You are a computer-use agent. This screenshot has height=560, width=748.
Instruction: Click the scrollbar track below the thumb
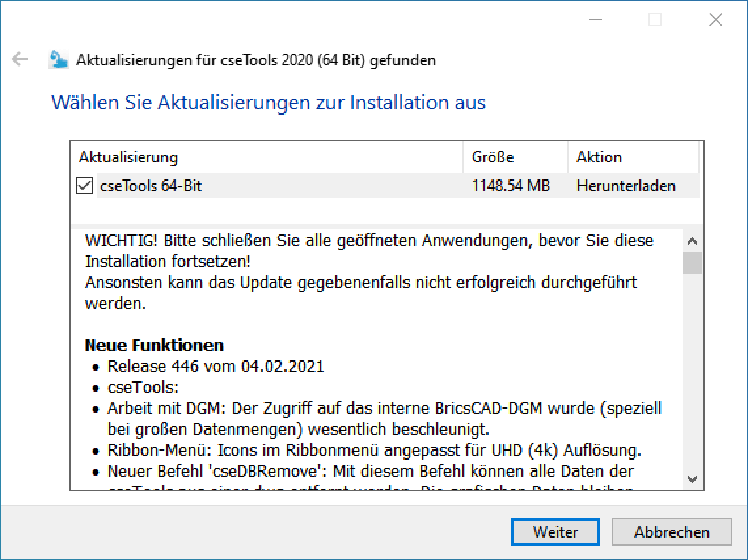(x=692, y=373)
